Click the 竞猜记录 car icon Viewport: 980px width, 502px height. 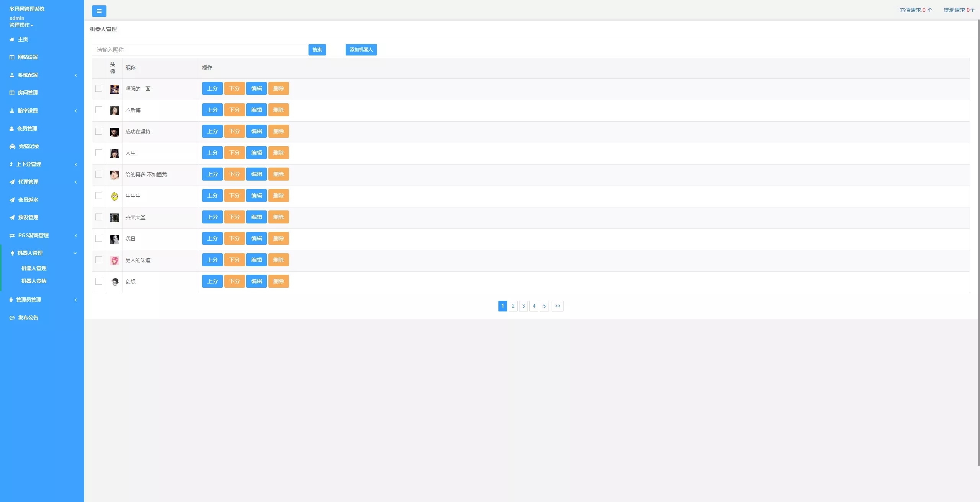pyautogui.click(x=12, y=146)
